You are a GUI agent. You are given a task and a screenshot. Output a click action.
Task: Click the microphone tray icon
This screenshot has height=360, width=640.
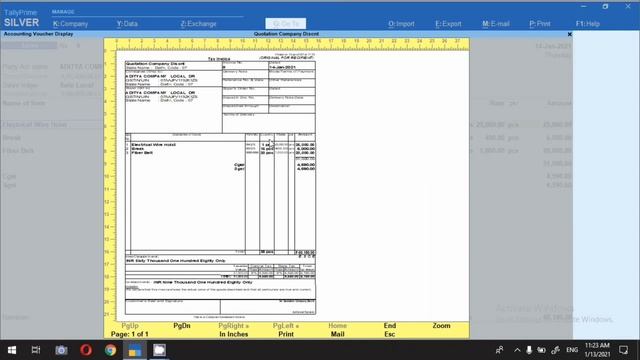[x=529, y=350]
